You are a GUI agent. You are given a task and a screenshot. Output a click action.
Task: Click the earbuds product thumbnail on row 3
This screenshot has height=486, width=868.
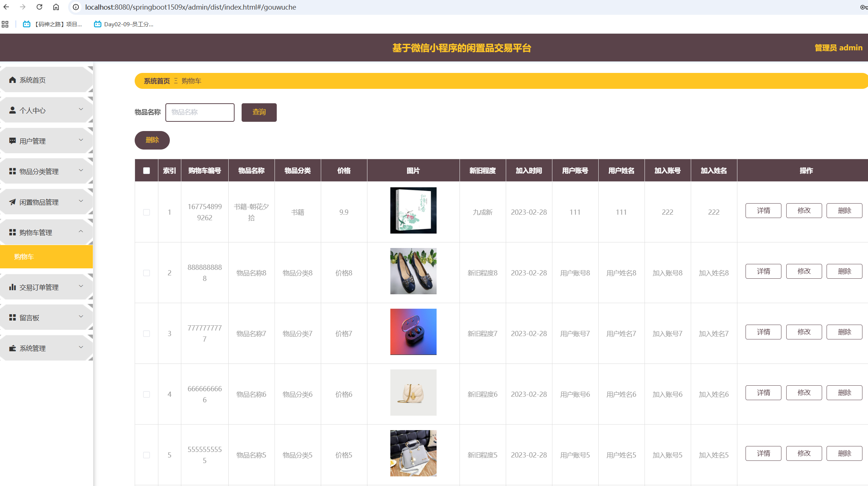(413, 332)
